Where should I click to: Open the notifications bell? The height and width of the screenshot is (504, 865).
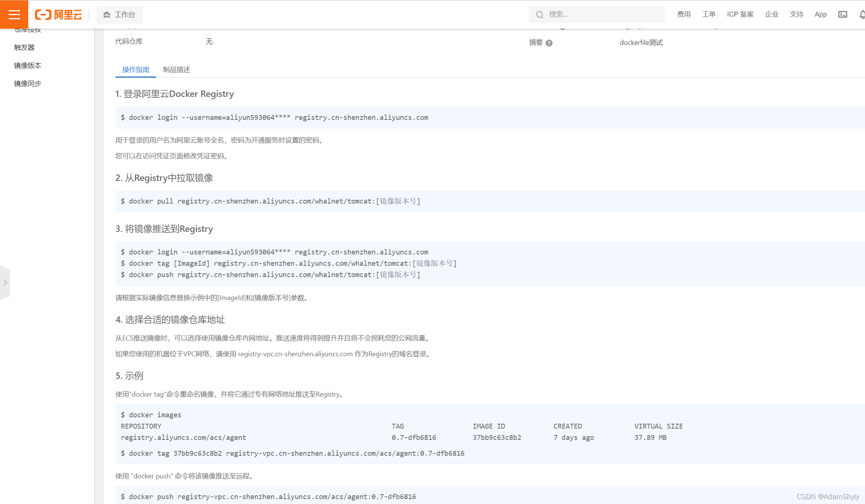862,14
